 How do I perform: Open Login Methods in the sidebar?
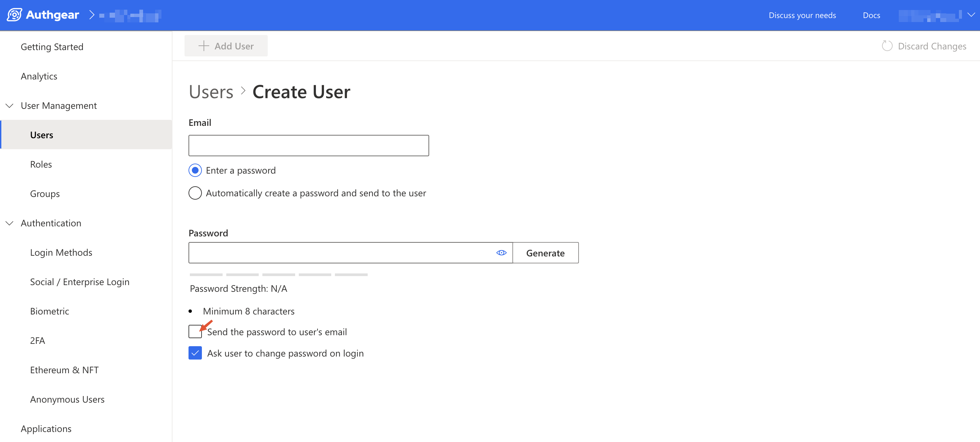(x=61, y=252)
